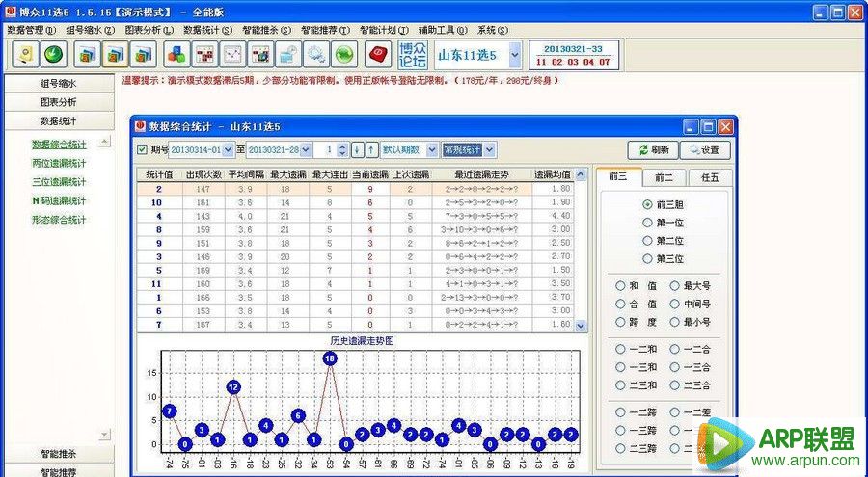Open the 默认期数 dropdown
Image resolution: width=868 pixels, height=477 pixels.
pyautogui.click(x=432, y=149)
